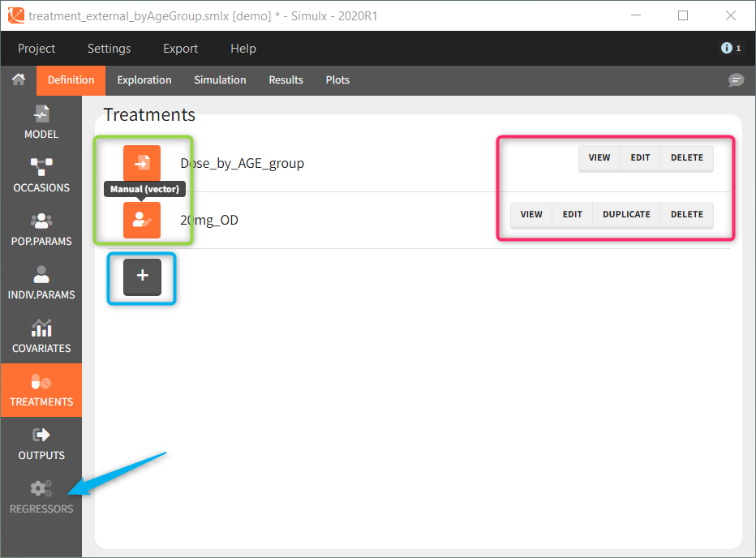The image size is (756, 558).
Task: Switch to the Exploration tab
Action: coord(144,79)
